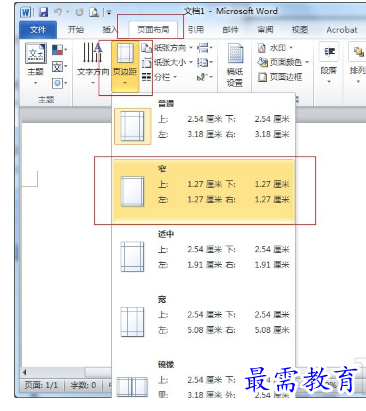The image size is (366, 411).
Task: Open the 排列 arrange group button
Action: 358,63
